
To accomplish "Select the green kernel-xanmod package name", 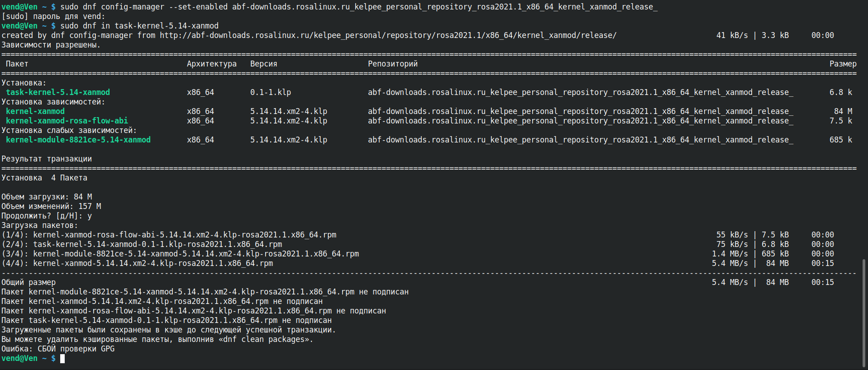I will (35, 111).
